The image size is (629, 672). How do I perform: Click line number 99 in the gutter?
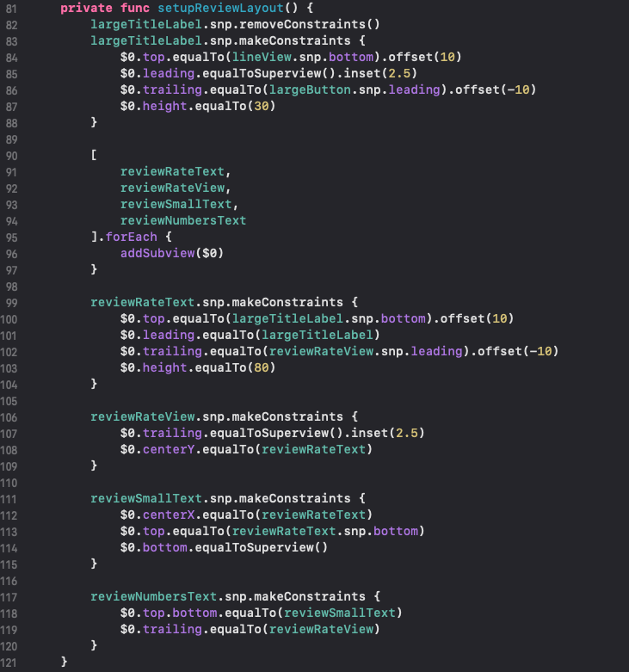(11, 303)
